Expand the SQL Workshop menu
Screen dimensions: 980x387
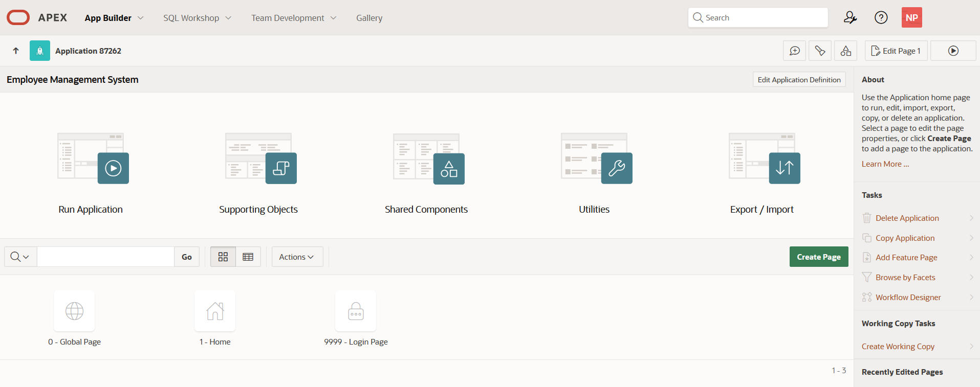coord(197,18)
